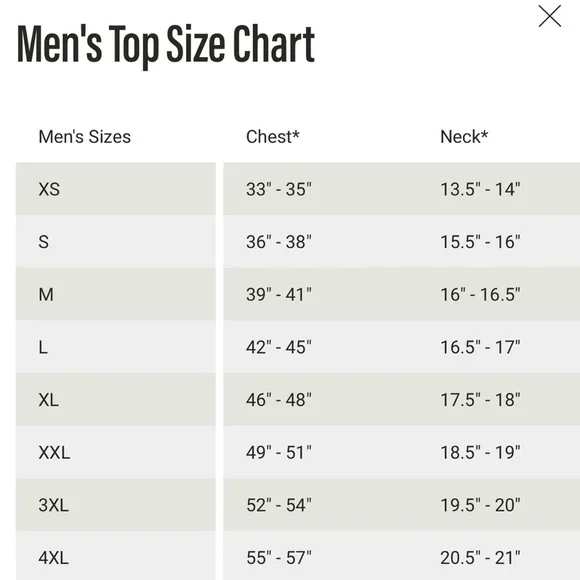Click the Men's Top Size Chart heading
The image size is (580, 580).
[x=166, y=46]
